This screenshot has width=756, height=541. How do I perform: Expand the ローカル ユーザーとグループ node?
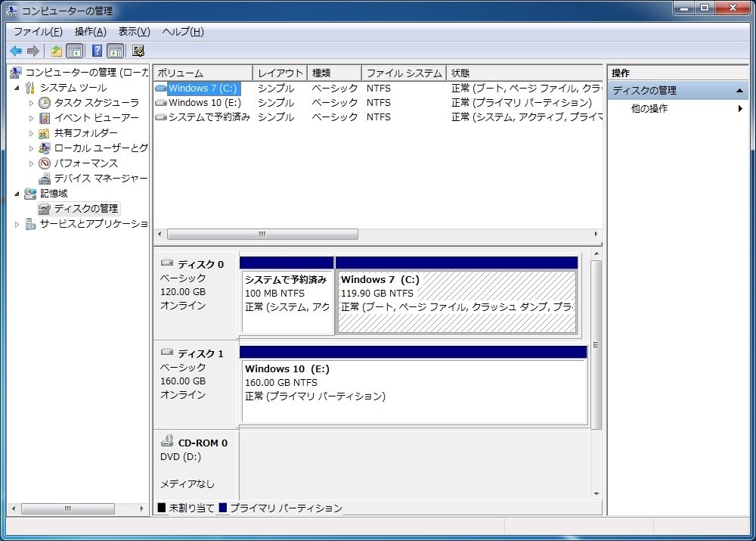[x=31, y=148]
